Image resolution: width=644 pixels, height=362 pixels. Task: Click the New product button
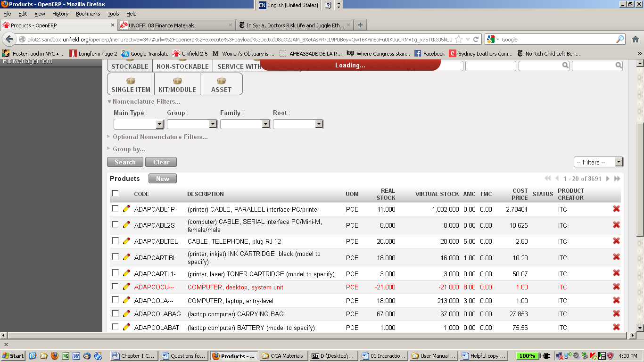tap(162, 179)
